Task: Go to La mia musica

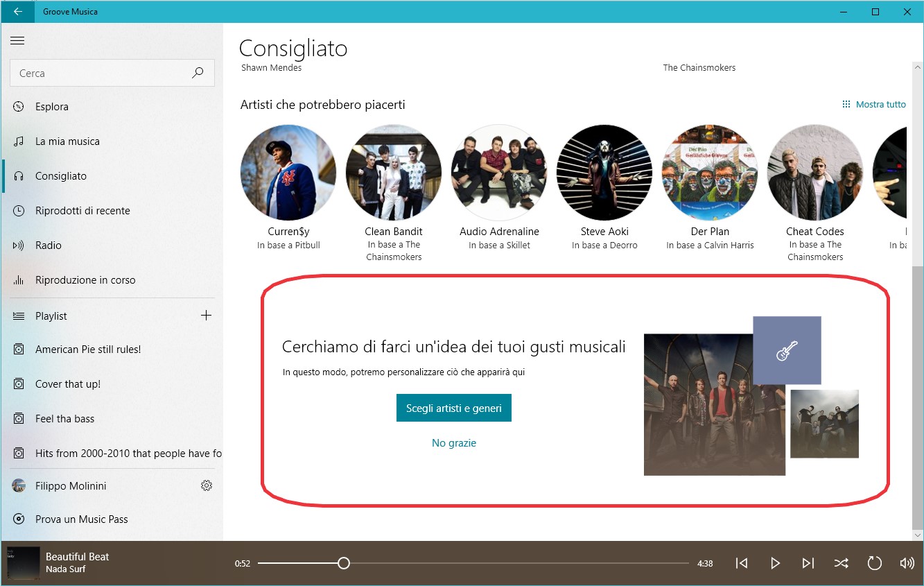Action: (x=112, y=141)
